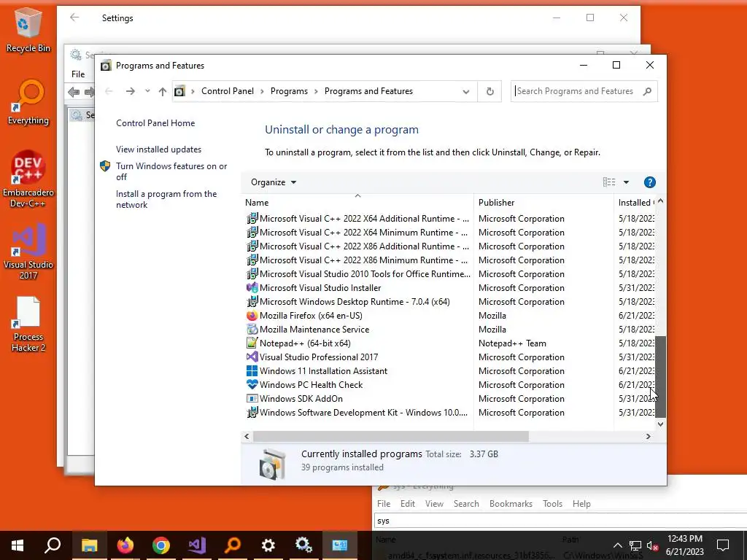Open the Embarcadero Dev-C++ desktop shortcut

click(28, 179)
